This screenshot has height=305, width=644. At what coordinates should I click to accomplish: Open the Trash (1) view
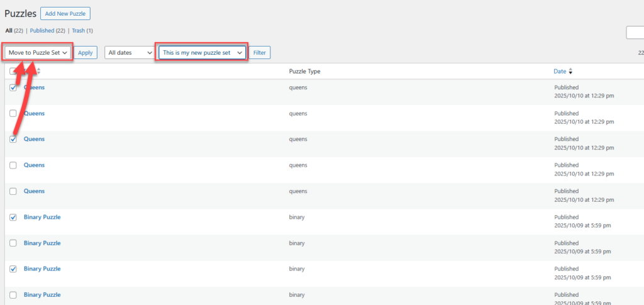82,31
